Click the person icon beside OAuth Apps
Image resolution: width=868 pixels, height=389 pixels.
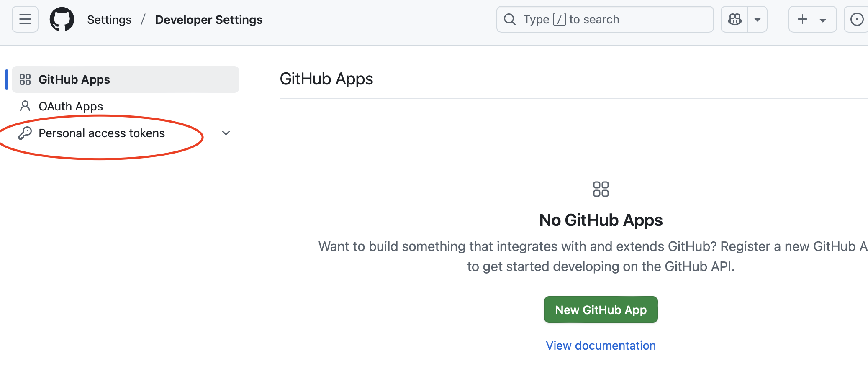coord(25,106)
